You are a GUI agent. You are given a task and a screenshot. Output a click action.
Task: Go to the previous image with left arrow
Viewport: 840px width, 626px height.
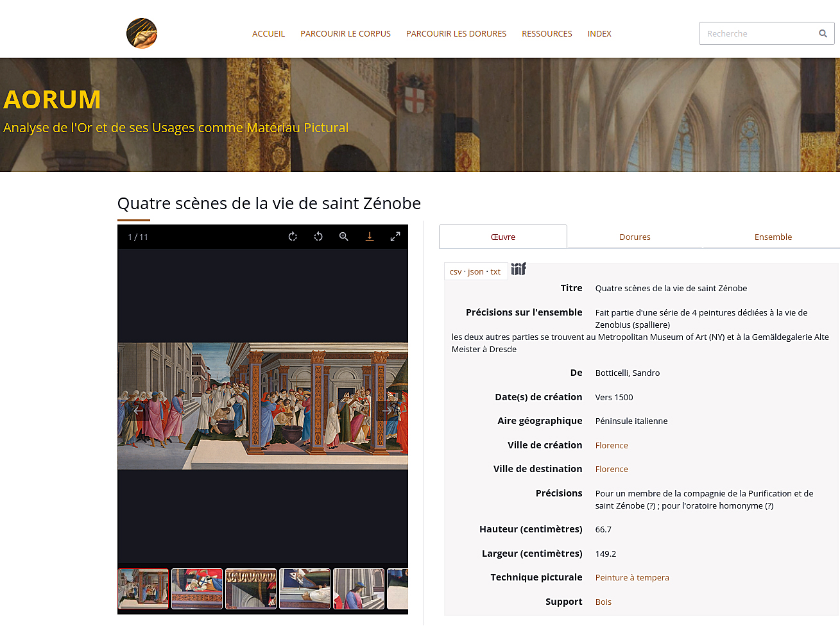(139, 410)
